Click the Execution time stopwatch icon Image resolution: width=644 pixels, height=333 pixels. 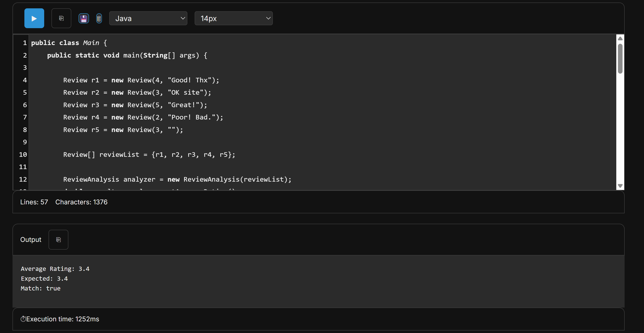[x=23, y=319]
